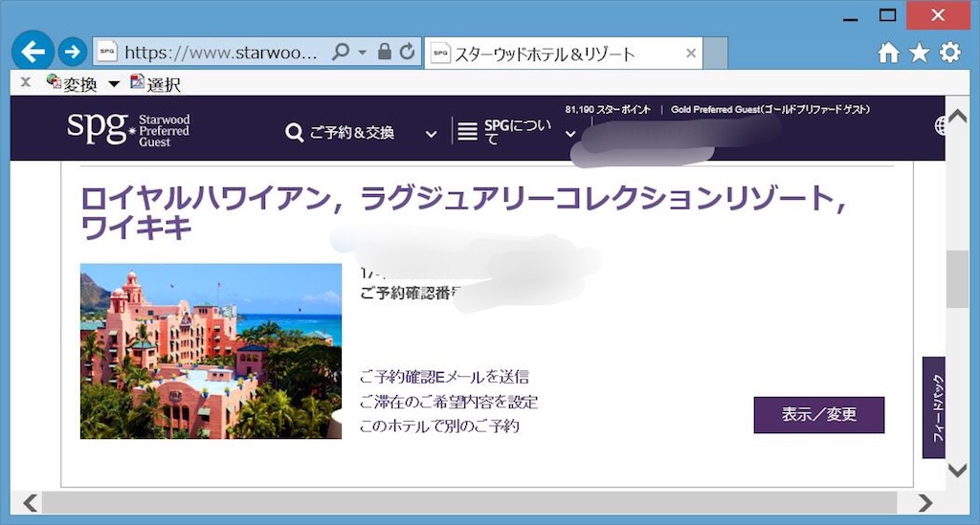Expand the 変換 dropdown arrow
This screenshot has width=980, height=525.
click(x=114, y=83)
